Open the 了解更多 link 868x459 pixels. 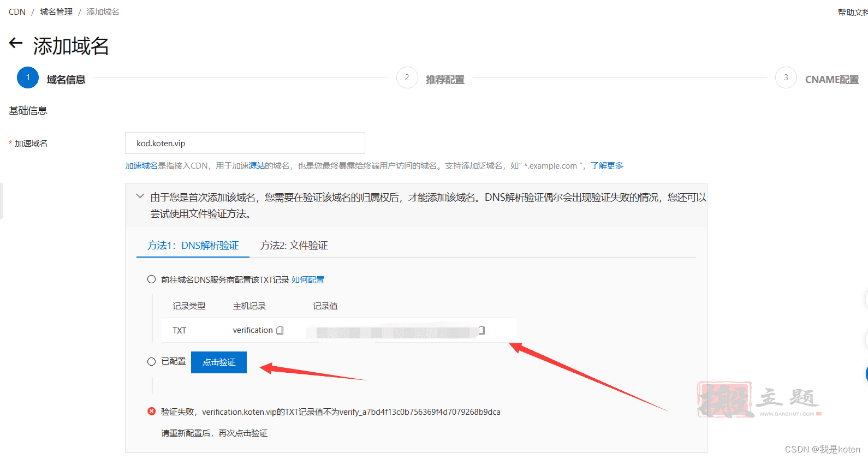pyautogui.click(x=607, y=166)
